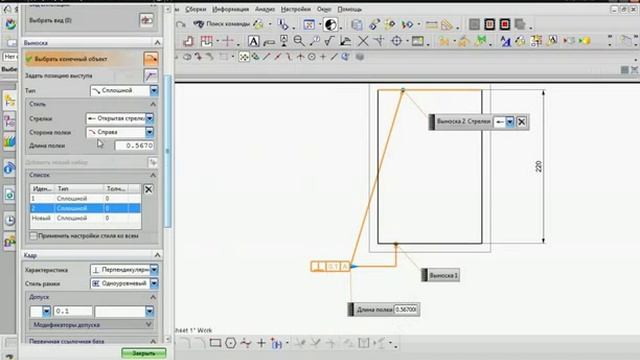Viewport: 640px width, 360px height.
Task: Click the Select View (Выбрать вид) icon
Action: pos(146,20)
